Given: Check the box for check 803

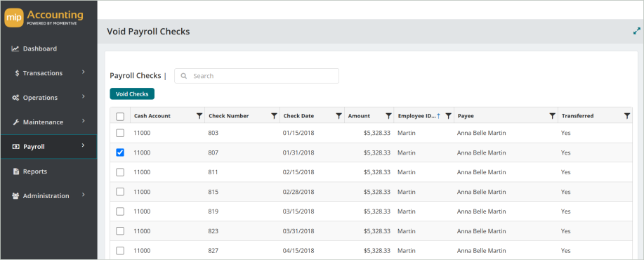Looking at the screenshot, I should (x=120, y=133).
